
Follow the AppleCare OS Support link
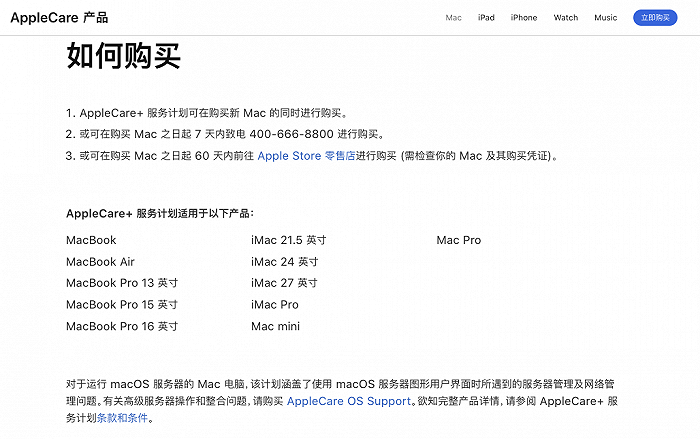tap(349, 401)
